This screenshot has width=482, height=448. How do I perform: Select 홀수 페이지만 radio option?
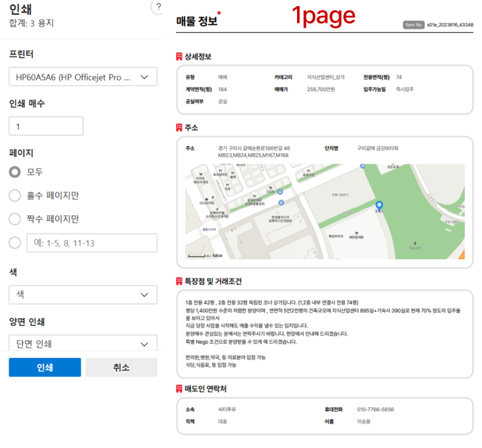(15, 195)
